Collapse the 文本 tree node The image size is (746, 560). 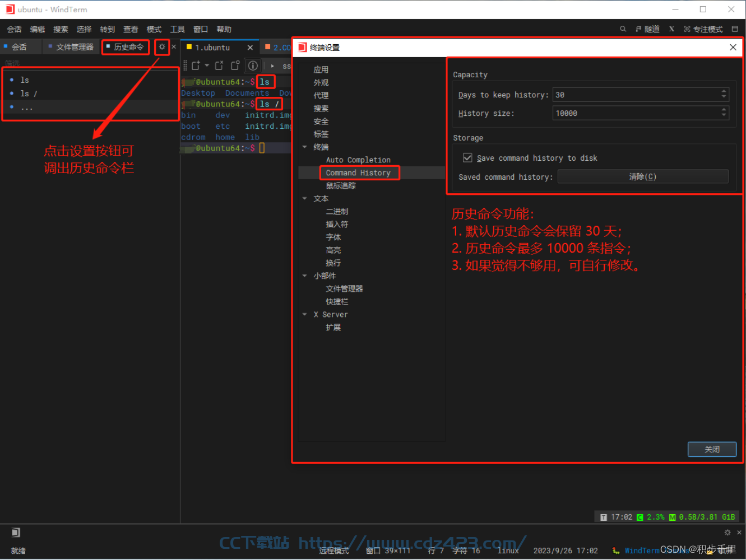pos(305,198)
